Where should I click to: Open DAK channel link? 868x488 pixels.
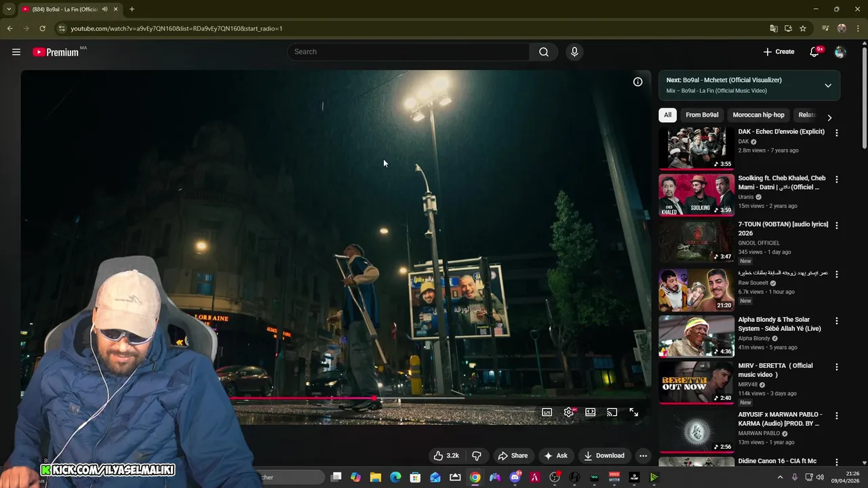point(743,142)
